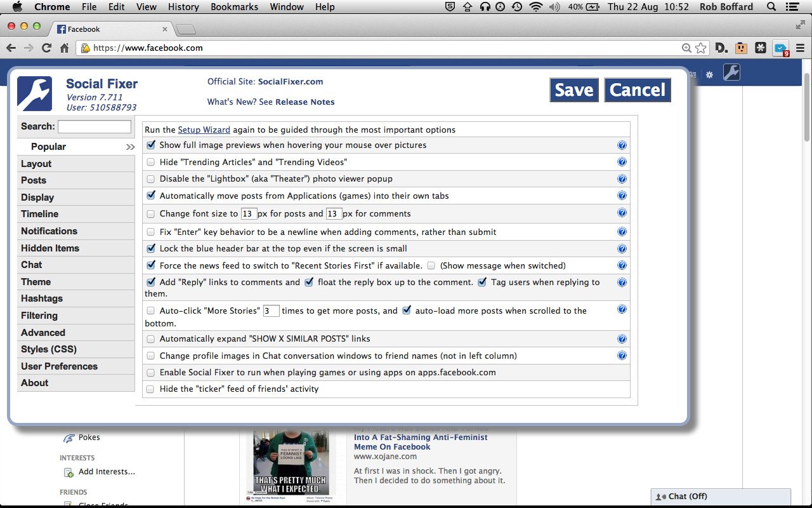812x508 pixels.
Task: Click the Chrome address bar URL
Action: click(x=148, y=48)
